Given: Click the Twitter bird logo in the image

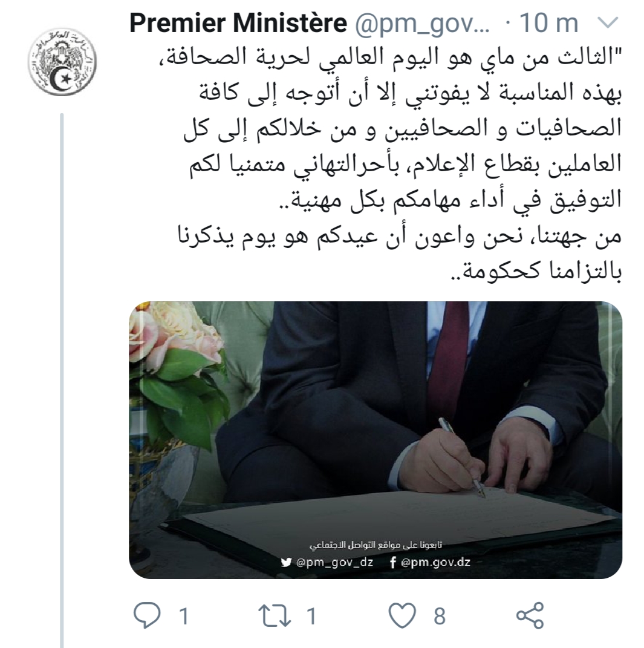Looking at the screenshot, I should [x=286, y=562].
